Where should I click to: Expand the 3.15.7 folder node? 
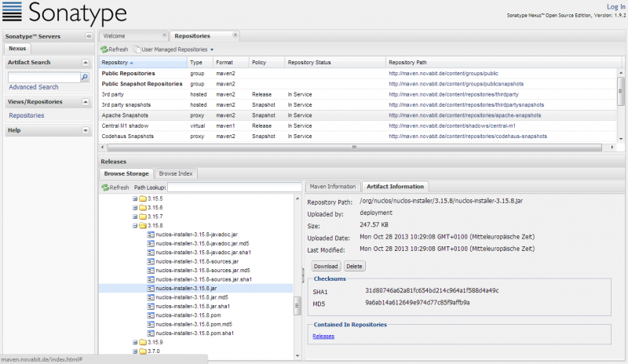pyautogui.click(x=135, y=217)
